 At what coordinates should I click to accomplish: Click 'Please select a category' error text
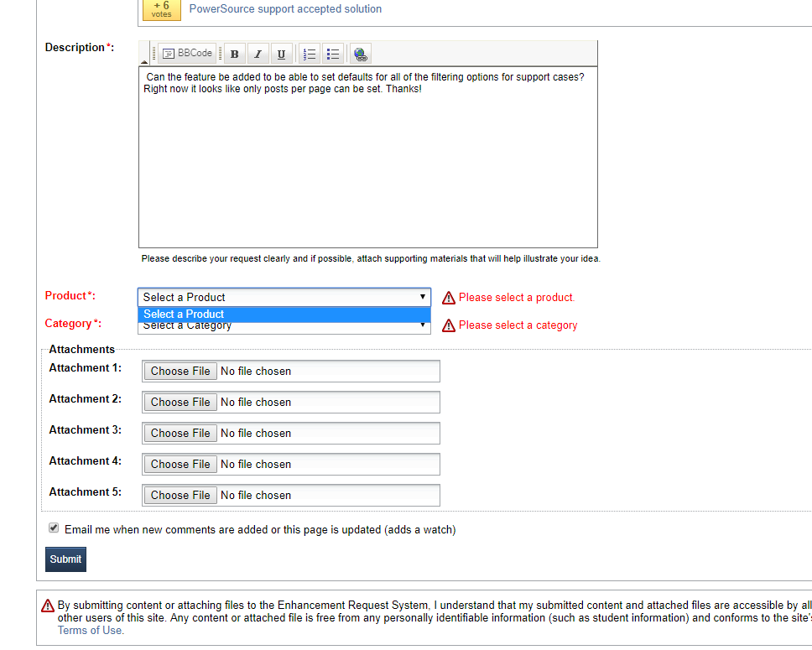click(x=518, y=325)
